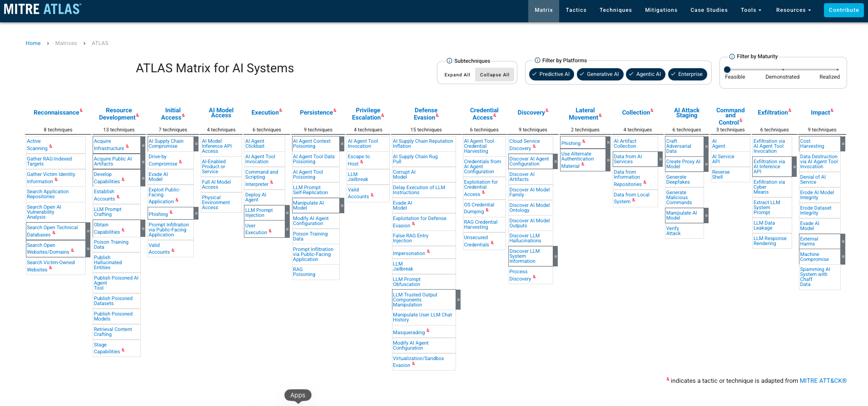Image resolution: width=868 pixels, height=406 pixels.
Task: Toggle the Predictive AI platform filter
Action: [x=552, y=74]
